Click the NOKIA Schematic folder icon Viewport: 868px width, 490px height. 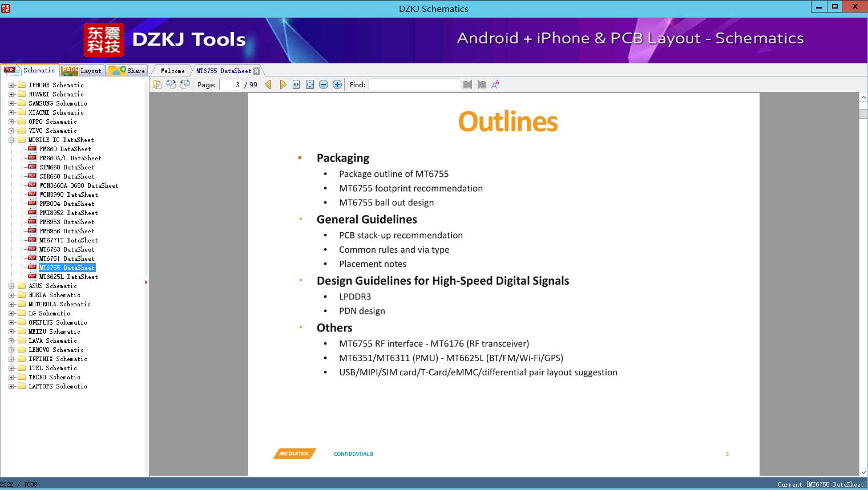[x=22, y=295]
